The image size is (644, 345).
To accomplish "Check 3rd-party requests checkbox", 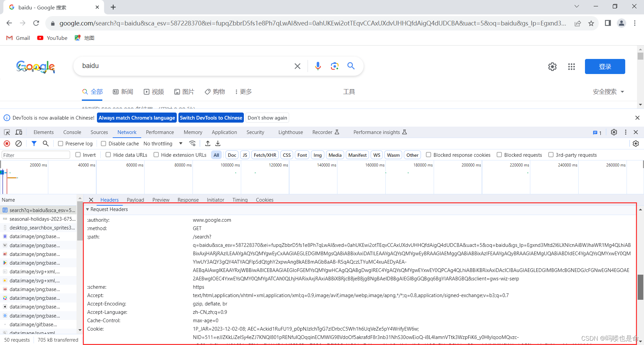I will click(x=551, y=155).
